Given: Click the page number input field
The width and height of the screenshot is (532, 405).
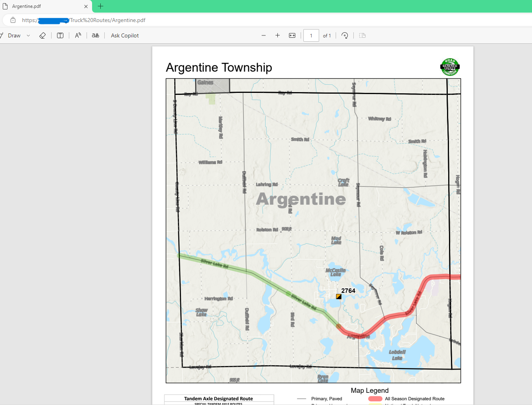Looking at the screenshot, I should [x=311, y=35].
